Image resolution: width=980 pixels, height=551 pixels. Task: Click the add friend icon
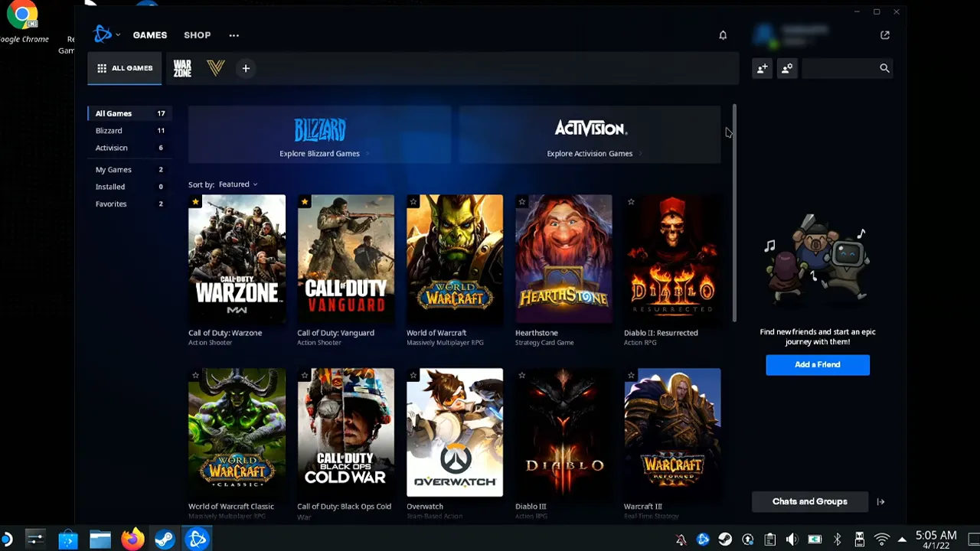point(762,68)
